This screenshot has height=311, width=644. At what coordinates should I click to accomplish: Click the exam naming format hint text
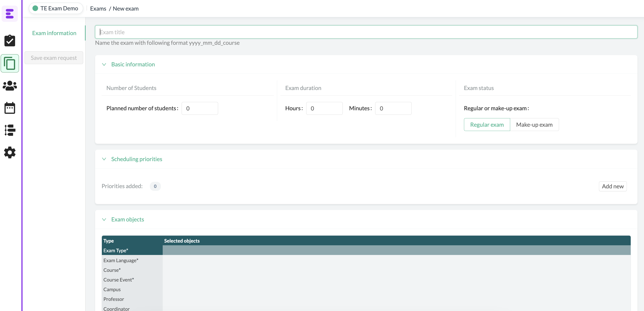(x=167, y=43)
